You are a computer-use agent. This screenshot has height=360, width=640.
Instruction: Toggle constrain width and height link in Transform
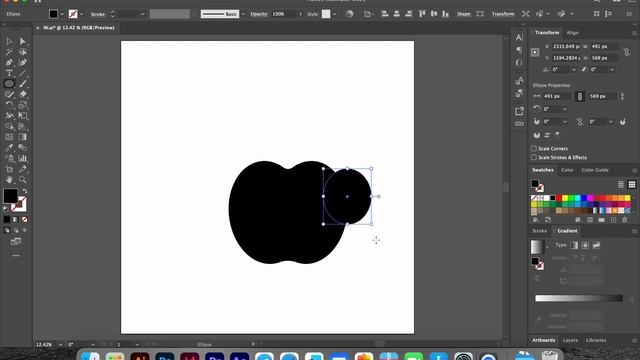(x=627, y=52)
